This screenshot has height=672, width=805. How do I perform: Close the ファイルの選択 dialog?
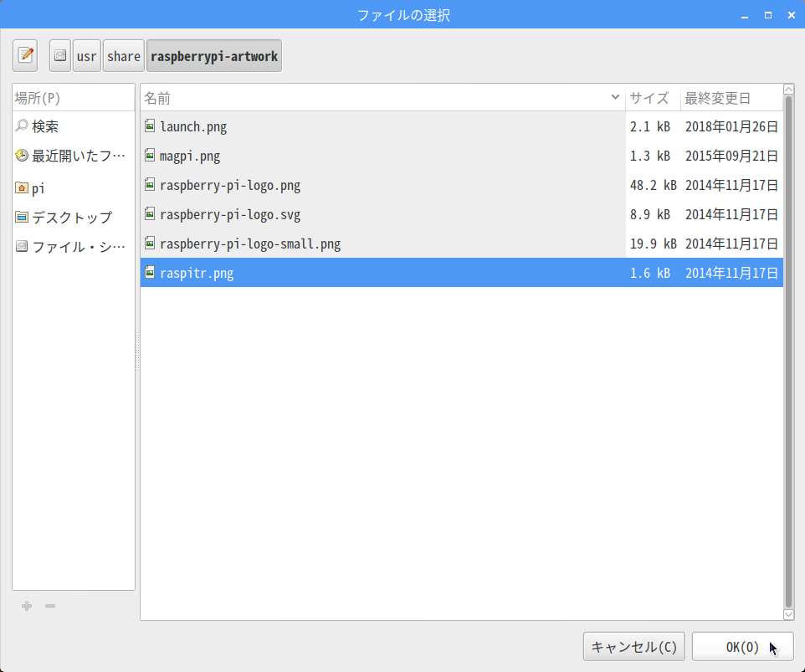(791, 15)
